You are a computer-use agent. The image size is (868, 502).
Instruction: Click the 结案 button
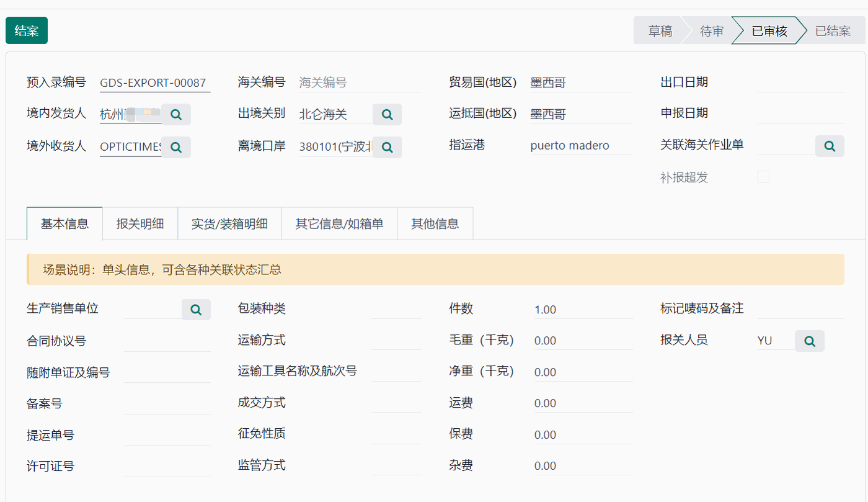coord(26,30)
